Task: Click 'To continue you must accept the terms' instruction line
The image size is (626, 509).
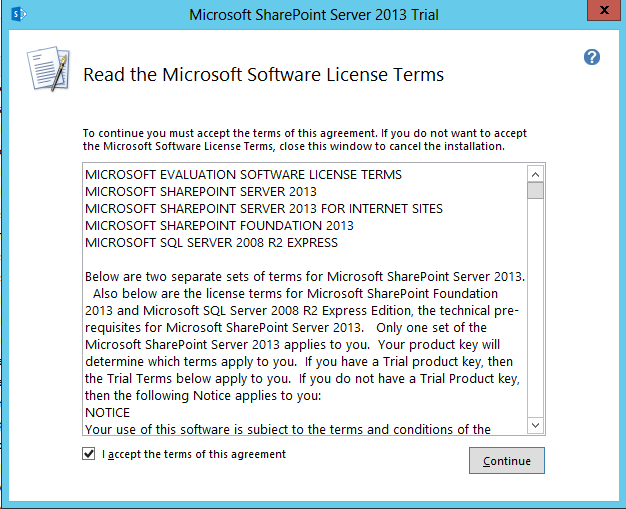Action: coord(305,133)
